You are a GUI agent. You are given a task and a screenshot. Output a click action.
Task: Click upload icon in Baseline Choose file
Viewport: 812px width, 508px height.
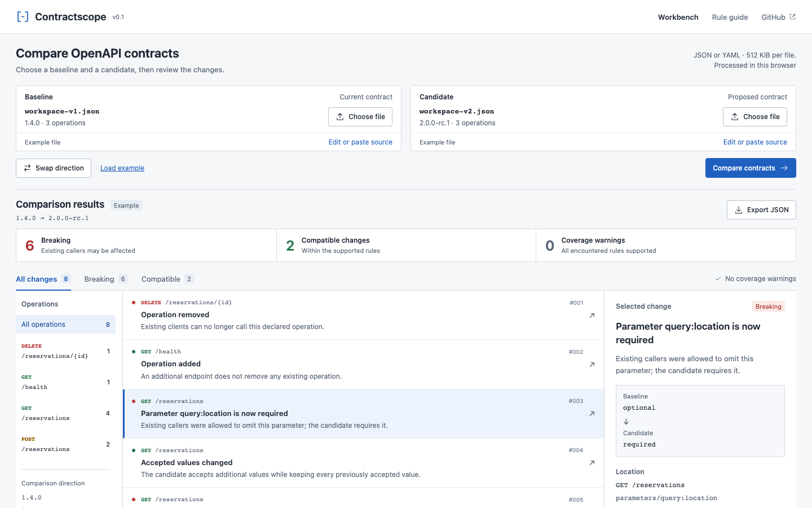pos(340,117)
